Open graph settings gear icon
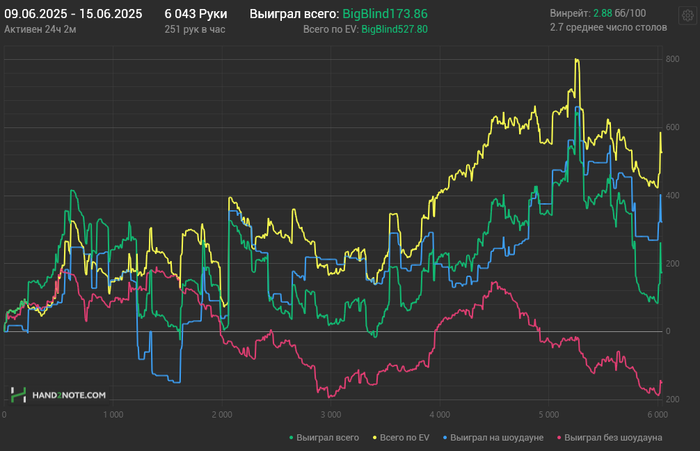 point(686,17)
